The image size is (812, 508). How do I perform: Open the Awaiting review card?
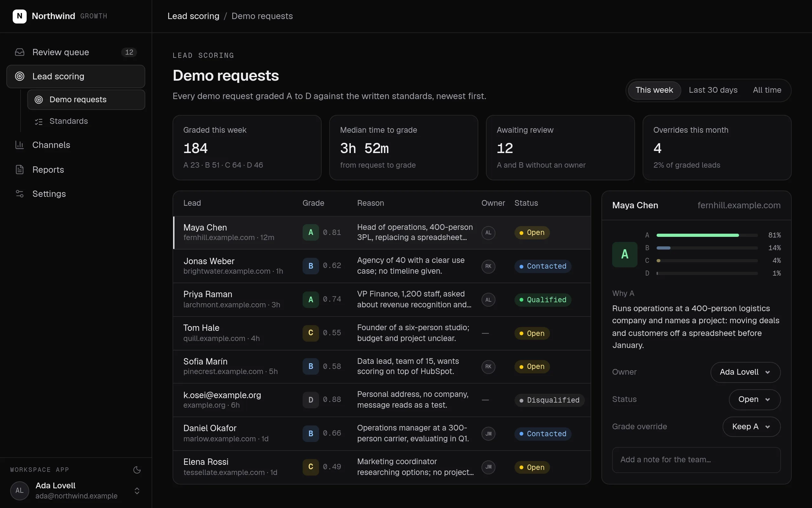560,148
